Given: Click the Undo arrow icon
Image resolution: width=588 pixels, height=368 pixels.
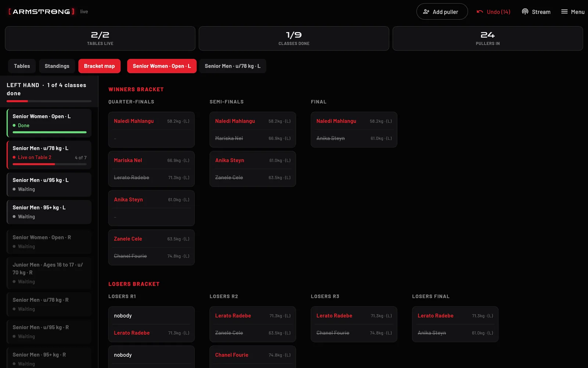Looking at the screenshot, I should pyautogui.click(x=480, y=12).
